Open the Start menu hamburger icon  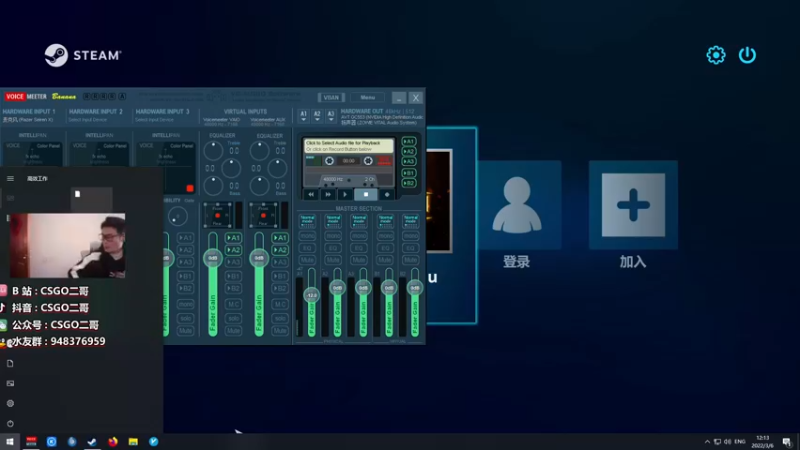coord(10,179)
